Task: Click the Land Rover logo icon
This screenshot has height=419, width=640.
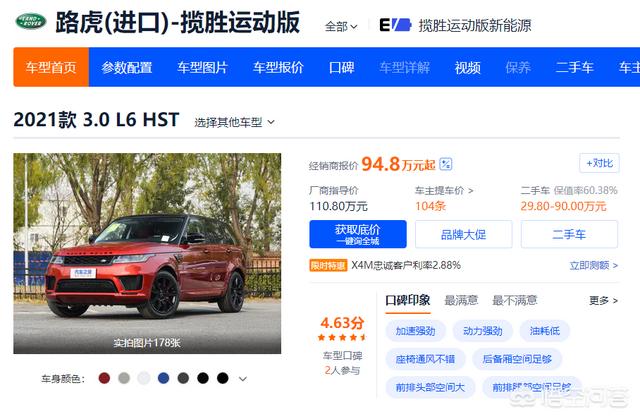Action: pos(31,21)
